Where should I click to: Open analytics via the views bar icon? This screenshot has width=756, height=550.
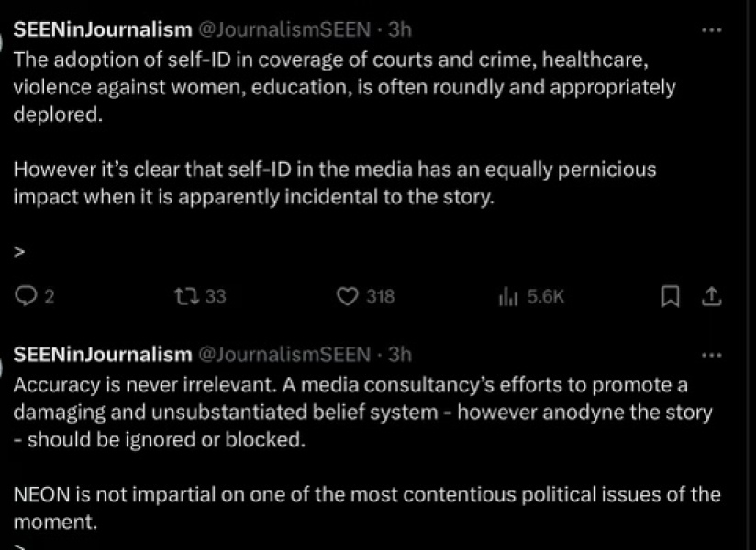[x=506, y=296]
